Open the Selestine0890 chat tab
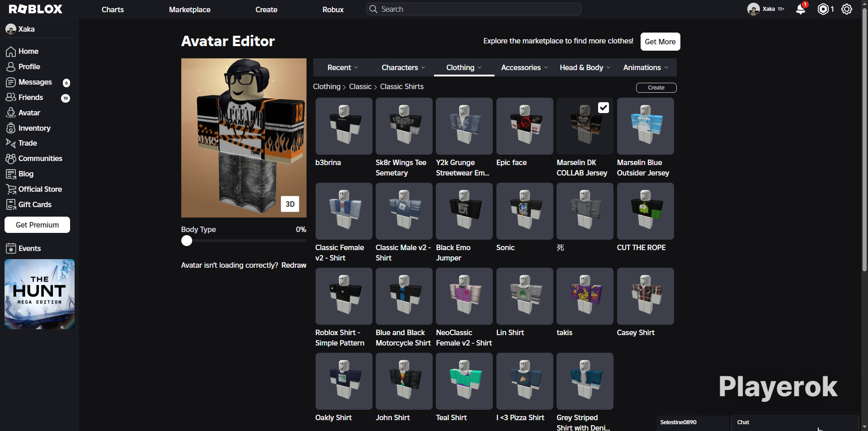This screenshot has width=868, height=431. [x=693, y=422]
